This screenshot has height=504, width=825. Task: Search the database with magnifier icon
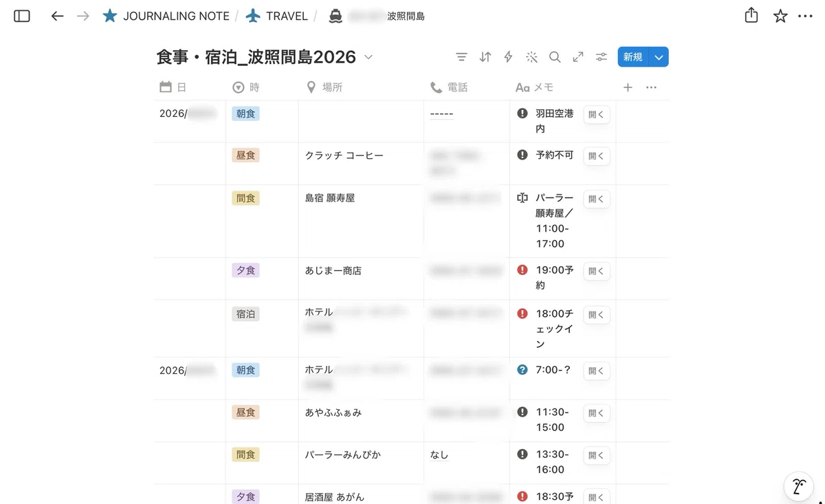[x=555, y=57]
